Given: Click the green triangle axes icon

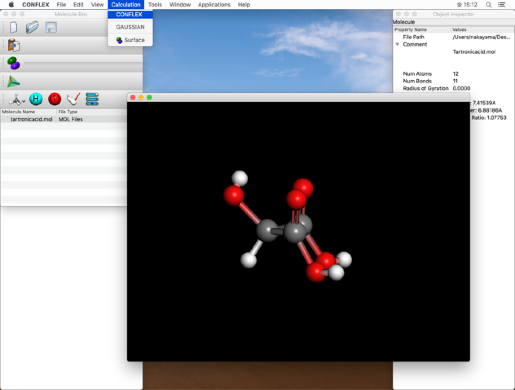Looking at the screenshot, I should [13, 81].
